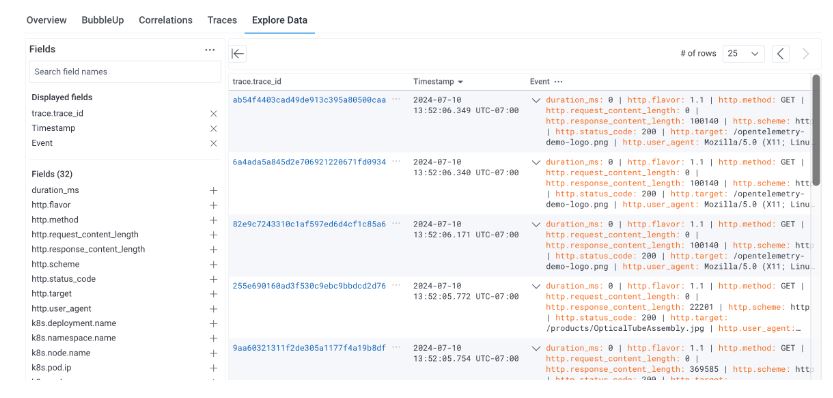833x398 pixels.
Task: Add k8s.node.name field with plus icon
Action: click(214, 353)
